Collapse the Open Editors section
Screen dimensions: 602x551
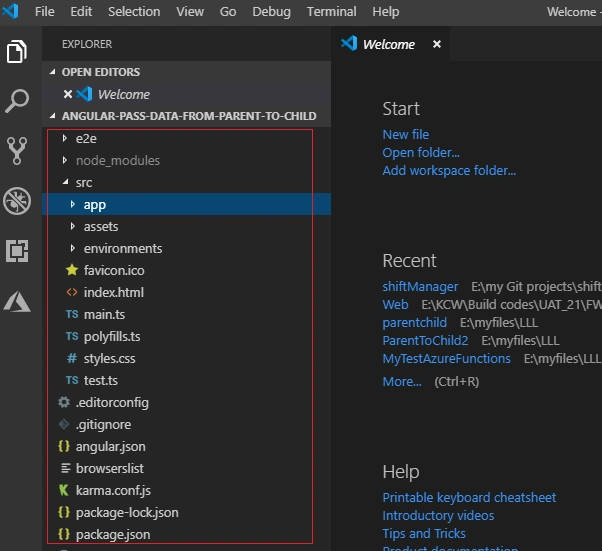[x=53, y=72]
